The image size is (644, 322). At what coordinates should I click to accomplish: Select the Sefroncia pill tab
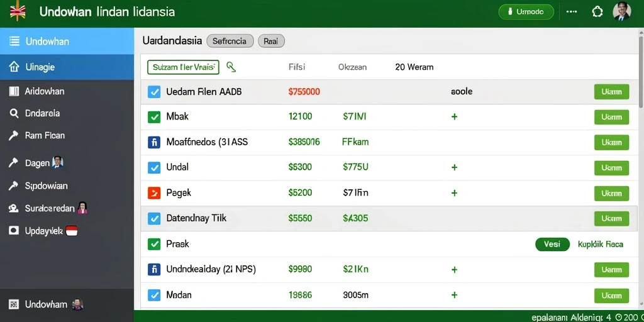230,41
